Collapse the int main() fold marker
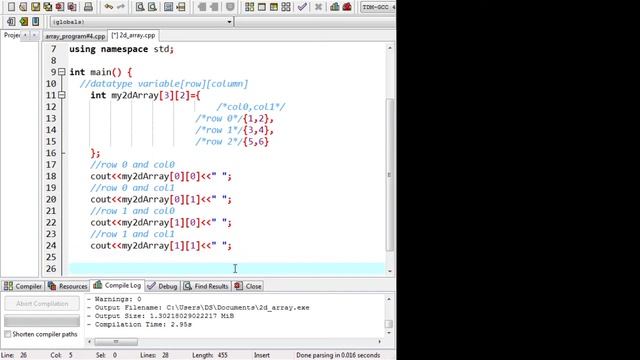 62,72
